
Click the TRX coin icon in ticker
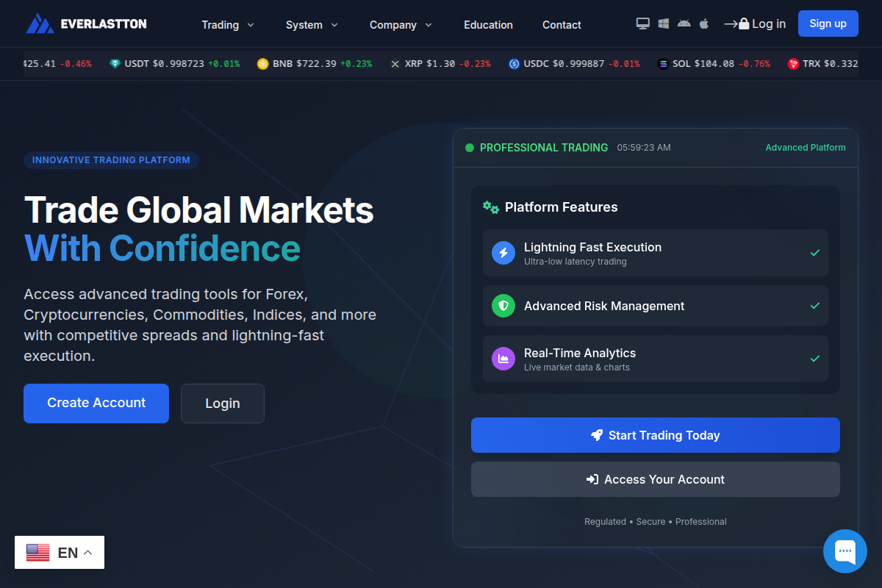point(793,64)
